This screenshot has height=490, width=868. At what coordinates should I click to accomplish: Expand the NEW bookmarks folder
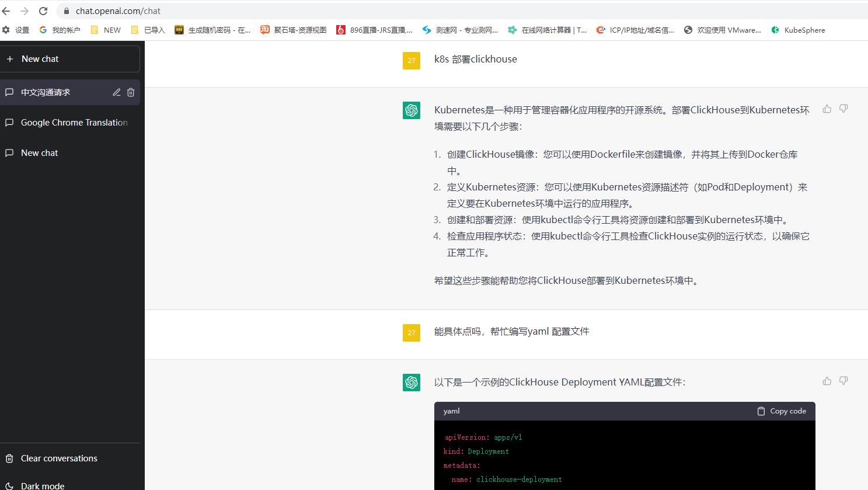[x=106, y=30]
